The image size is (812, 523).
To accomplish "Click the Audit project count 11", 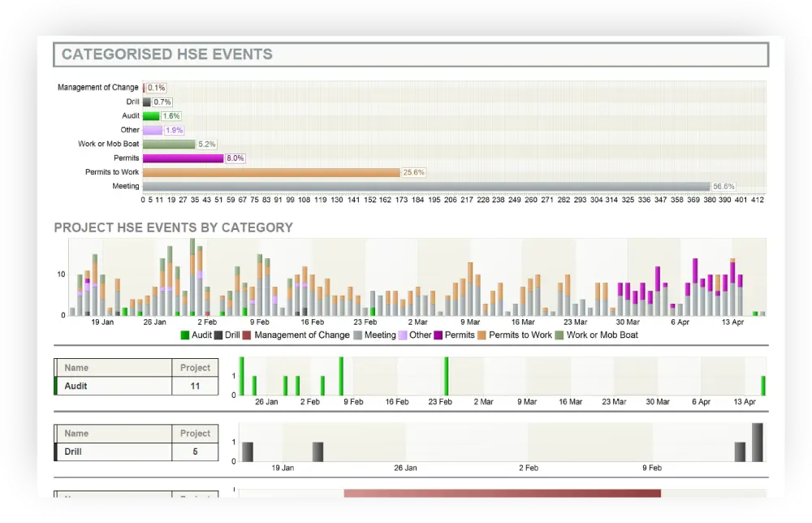I will tap(195, 387).
